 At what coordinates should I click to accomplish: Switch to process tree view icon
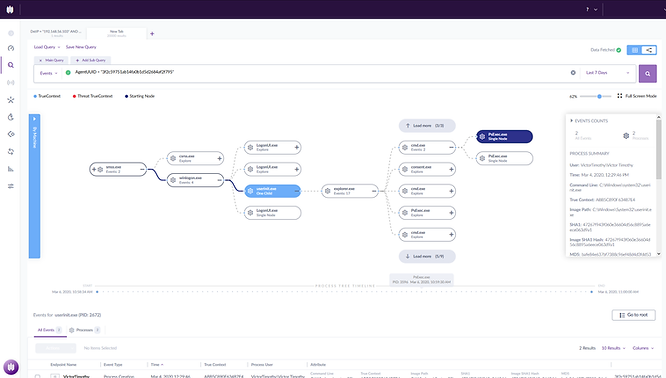click(649, 50)
